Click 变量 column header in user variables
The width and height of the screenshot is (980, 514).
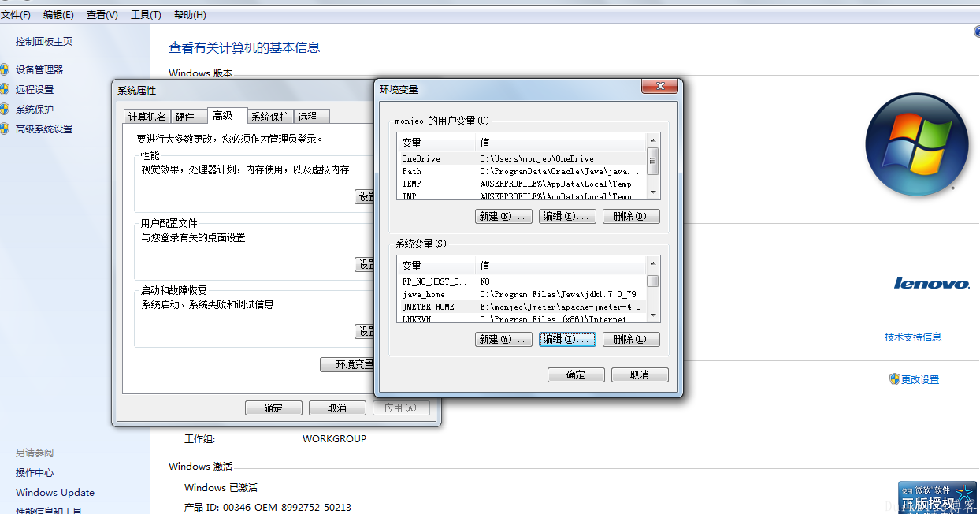(x=437, y=143)
